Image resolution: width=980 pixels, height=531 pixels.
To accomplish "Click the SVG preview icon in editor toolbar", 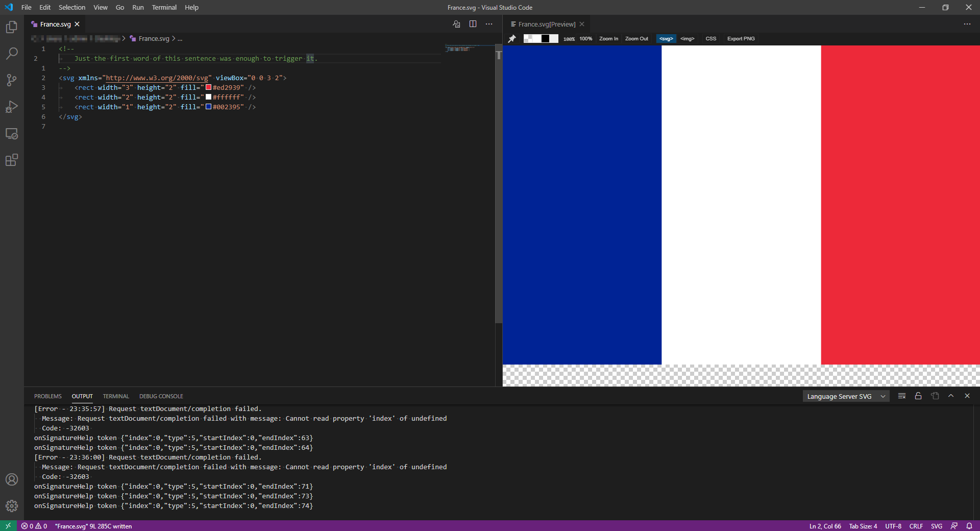I will pyautogui.click(x=456, y=24).
